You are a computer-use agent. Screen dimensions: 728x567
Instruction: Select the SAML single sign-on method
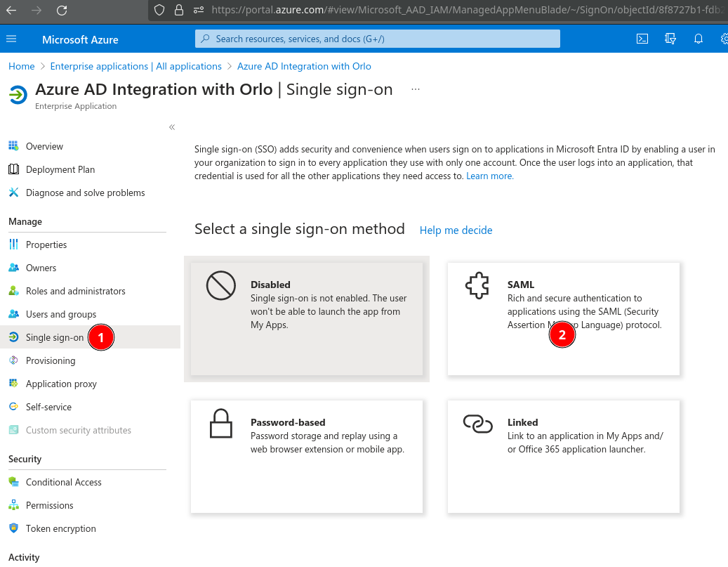point(564,318)
